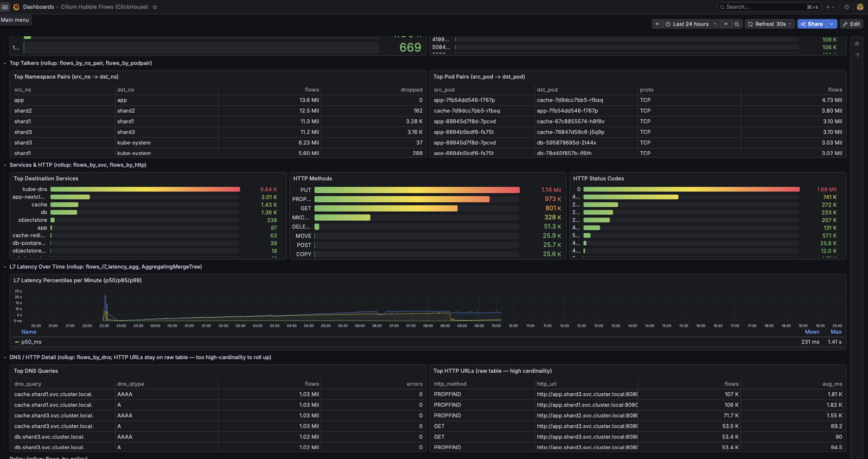
Task: Sort legend by Max column
Action: coord(836,332)
